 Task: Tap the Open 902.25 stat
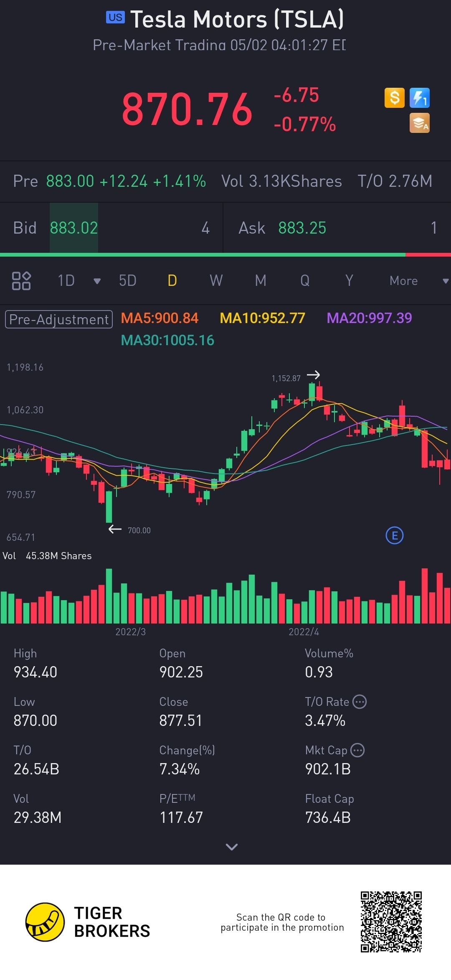coord(181,663)
